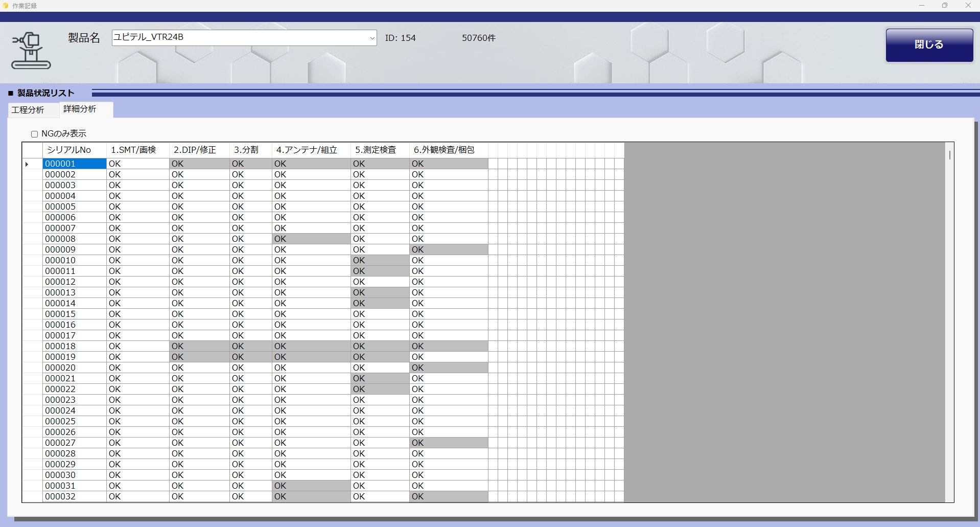
Task: Click the 閉じる button
Action: [929, 45]
